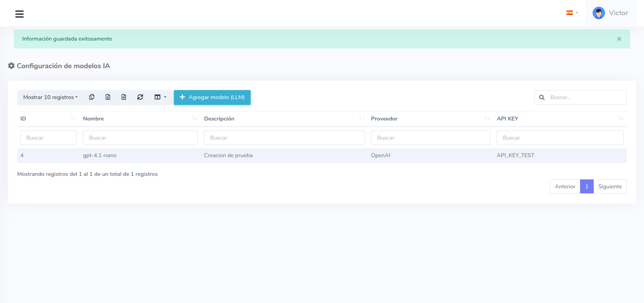Expand the column visibility dropdown

(x=160, y=97)
